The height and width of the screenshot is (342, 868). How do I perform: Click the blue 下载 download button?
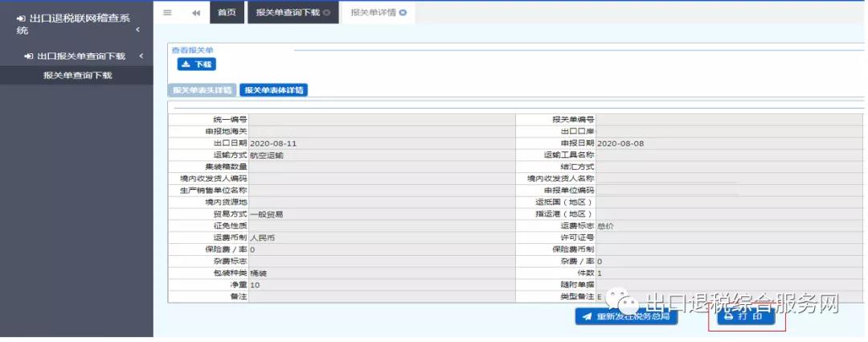(197, 64)
